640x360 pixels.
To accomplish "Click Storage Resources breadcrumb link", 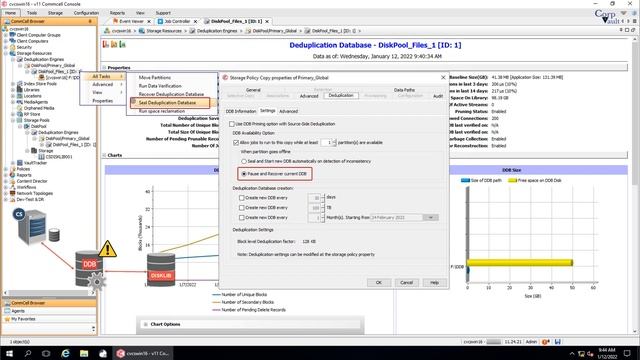I will pos(163,31).
